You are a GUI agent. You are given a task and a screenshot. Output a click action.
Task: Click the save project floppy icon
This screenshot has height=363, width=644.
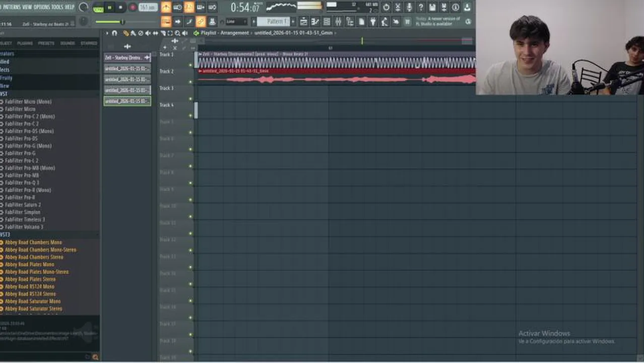tap(432, 7)
